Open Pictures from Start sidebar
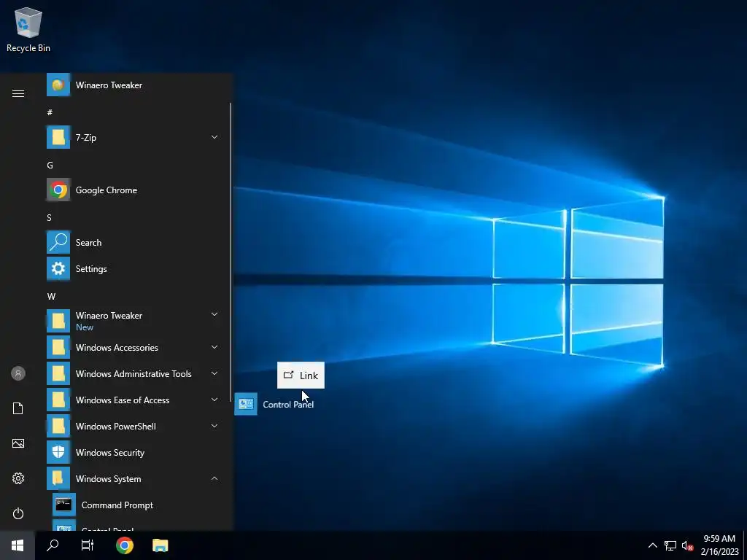This screenshot has height=560, width=747. (18, 443)
